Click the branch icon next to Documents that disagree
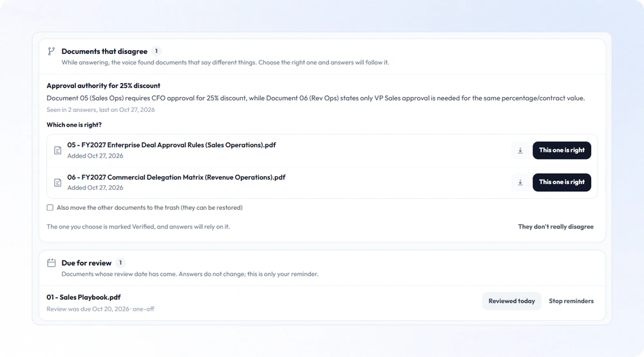The height and width of the screenshot is (357, 644). 52,51
